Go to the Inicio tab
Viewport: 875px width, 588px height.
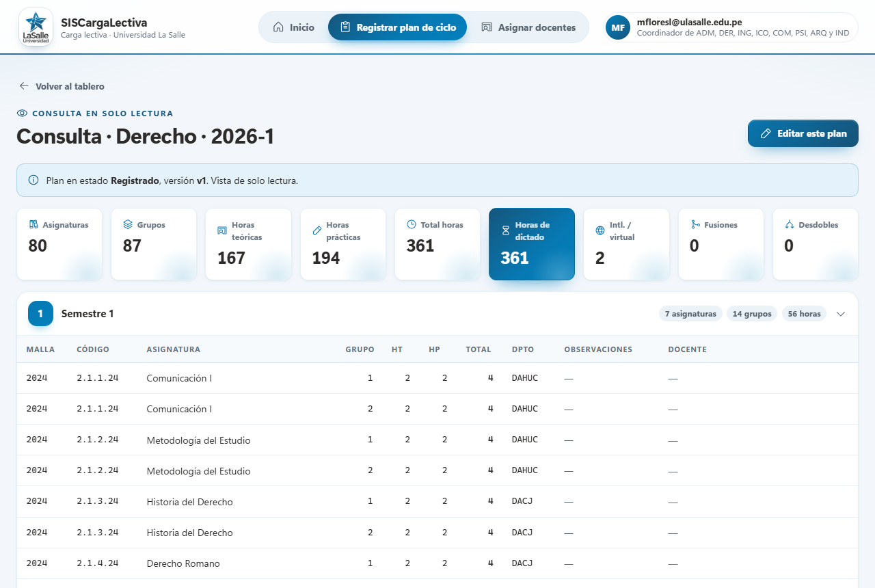(293, 27)
